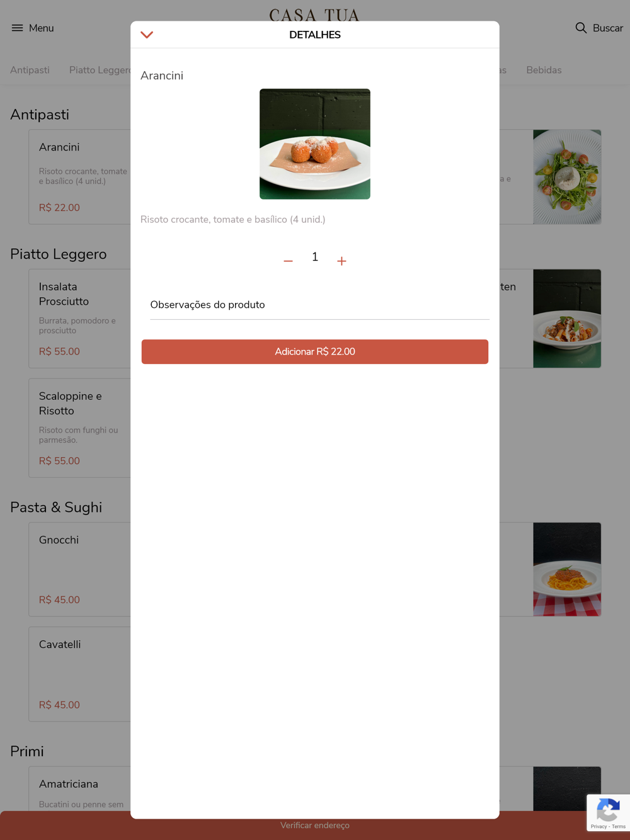This screenshot has width=630, height=840.
Task: Increase quantity with the plus icon
Action: pyautogui.click(x=341, y=261)
